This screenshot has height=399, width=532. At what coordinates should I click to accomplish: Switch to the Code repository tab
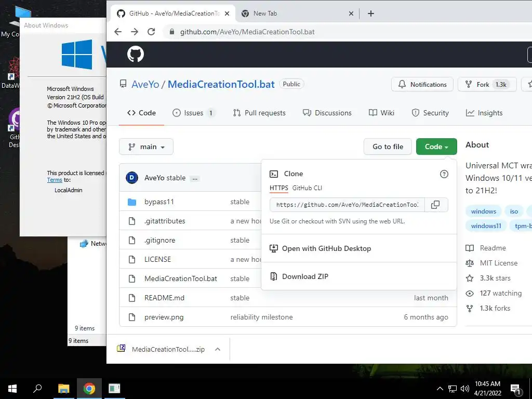141,113
